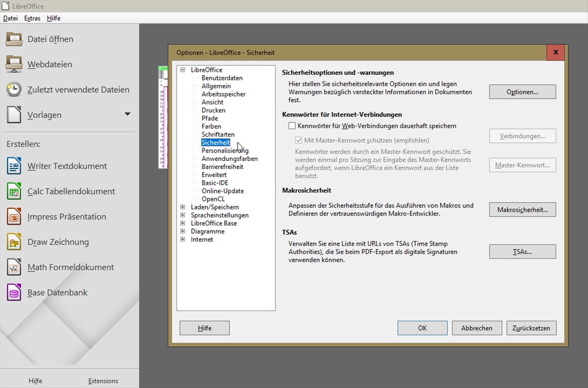The width and height of the screenshot is (588, 388).
Task: Click the Verbindungen... button
Action: click(522, 136)
